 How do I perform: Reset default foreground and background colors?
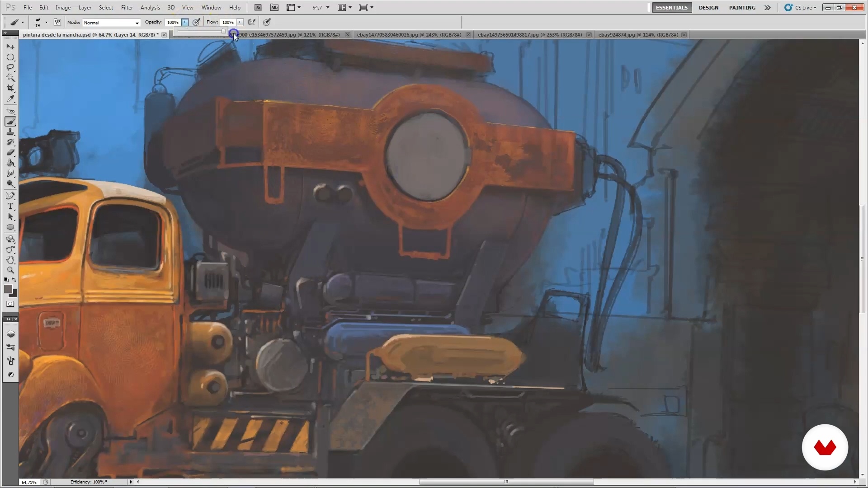pos(6,280)
